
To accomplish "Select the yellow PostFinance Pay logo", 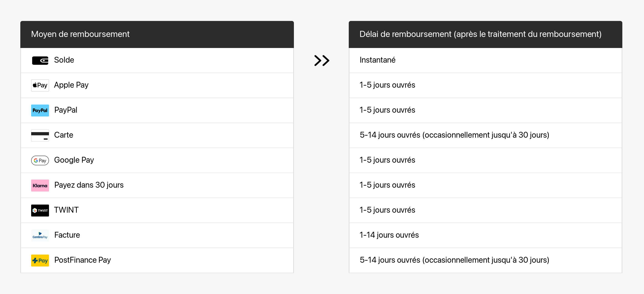I will click(40, 260).
